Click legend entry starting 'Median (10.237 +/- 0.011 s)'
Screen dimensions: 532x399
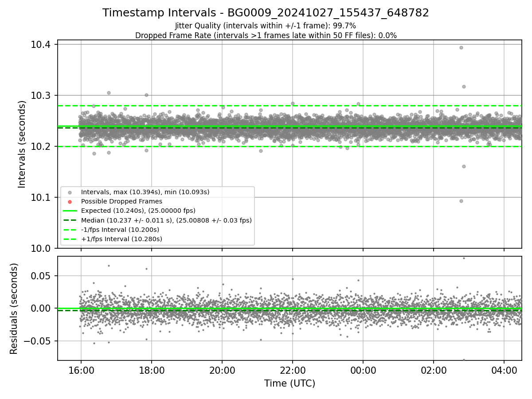(x=166, y=220)
